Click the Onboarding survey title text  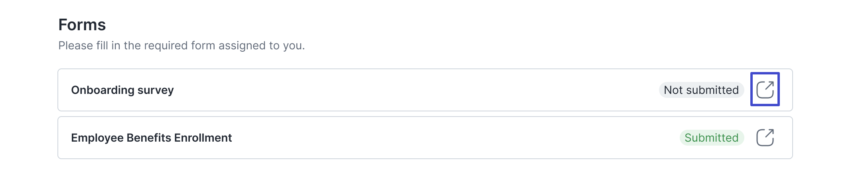click(x=122, y=90)
